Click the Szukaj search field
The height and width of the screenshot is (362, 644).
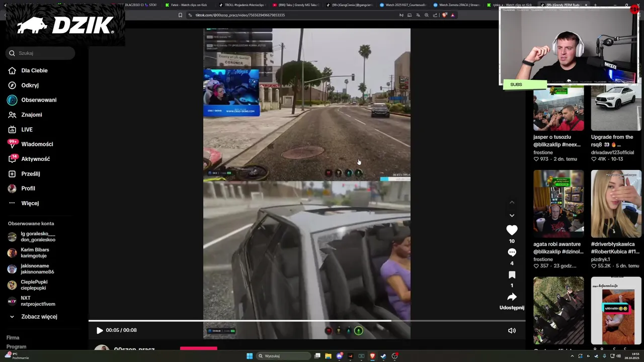tap(41, 53)
